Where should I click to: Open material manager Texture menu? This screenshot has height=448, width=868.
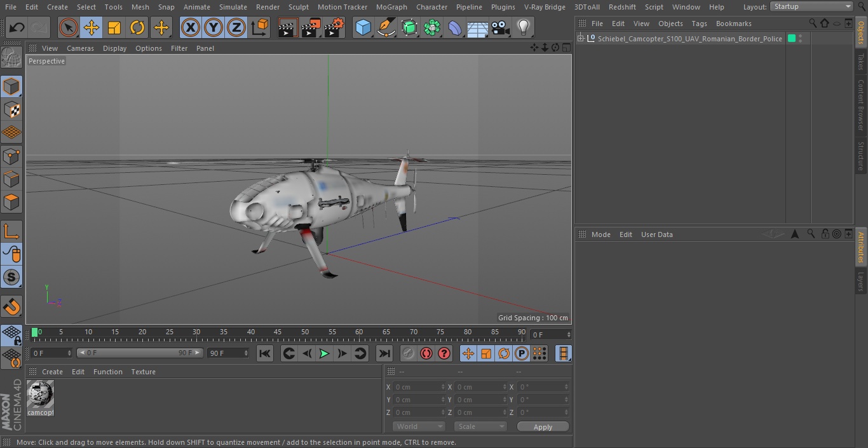(143, 372)
